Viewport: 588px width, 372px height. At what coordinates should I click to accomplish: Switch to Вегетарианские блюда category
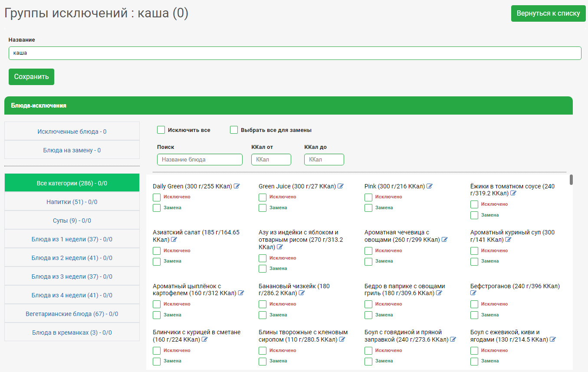[72, 314]
